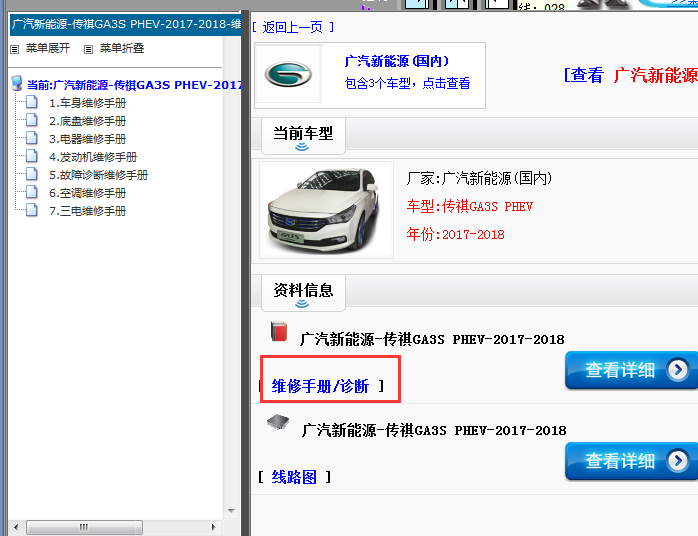The width and height of the screenshot is (698, 536).
Task: Open 4.发动机维修手册 in the tree
Action: coord(93,157)
